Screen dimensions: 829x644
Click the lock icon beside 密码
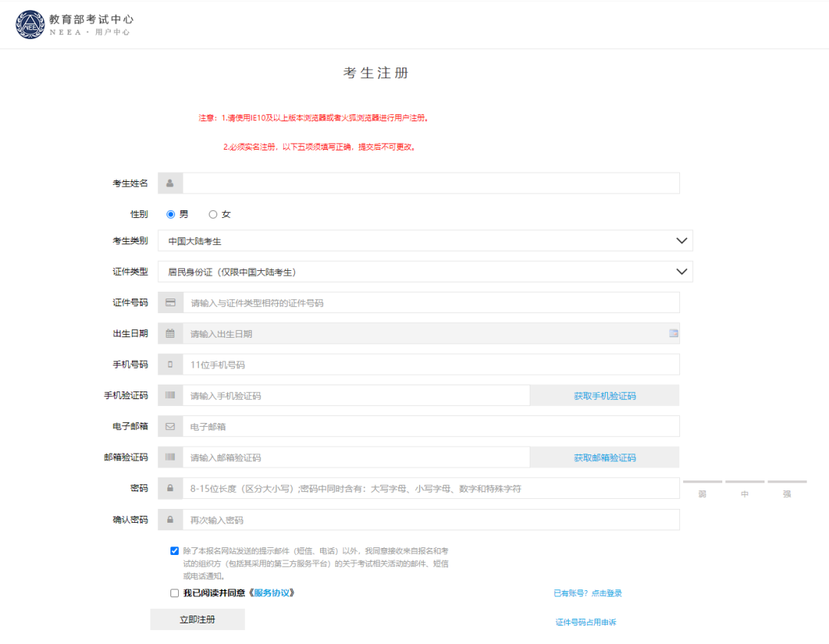coord(170,488)
